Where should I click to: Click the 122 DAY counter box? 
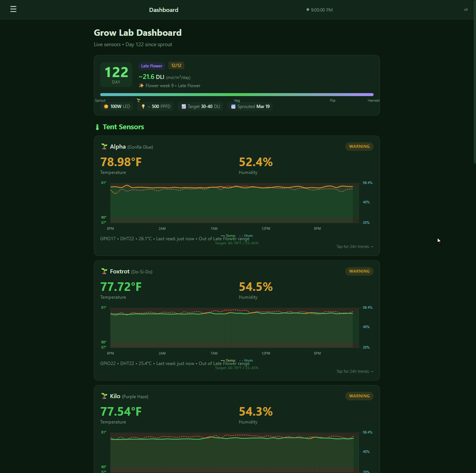point(116,74)
